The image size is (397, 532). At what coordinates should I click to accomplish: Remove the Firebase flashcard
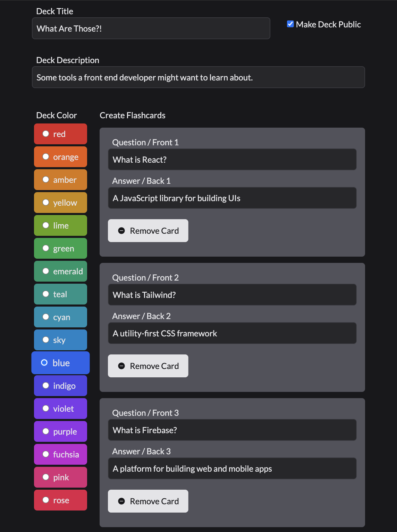(x=148, y=501)
